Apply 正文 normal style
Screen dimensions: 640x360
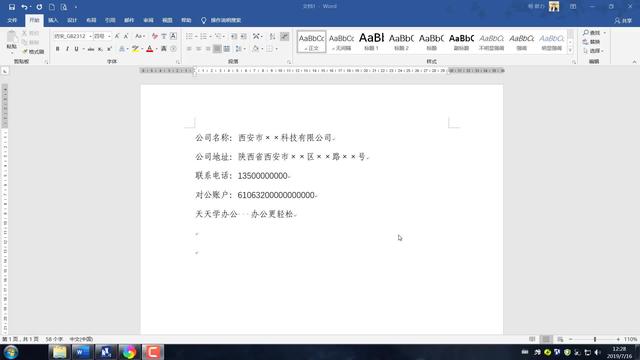[311, 42]
